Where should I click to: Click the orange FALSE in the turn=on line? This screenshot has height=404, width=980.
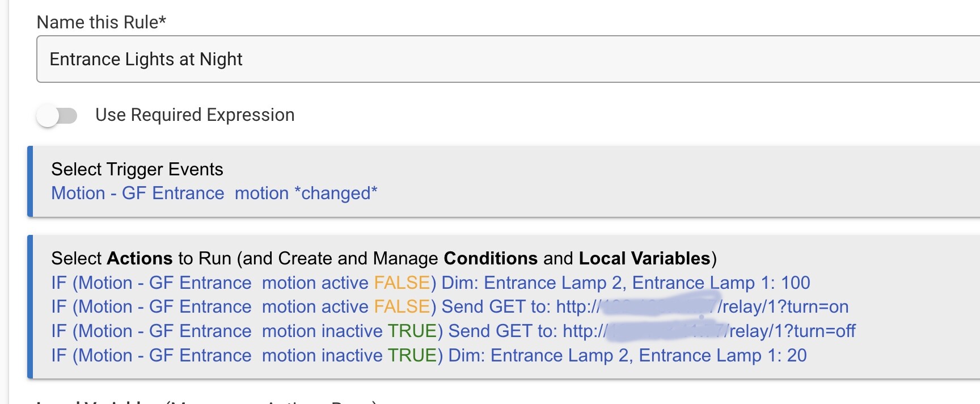pyautogui.click(x=402, y=307)
